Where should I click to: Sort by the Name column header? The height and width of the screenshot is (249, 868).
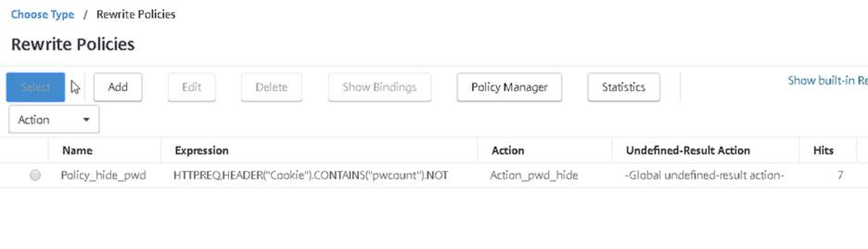[77, 151]
